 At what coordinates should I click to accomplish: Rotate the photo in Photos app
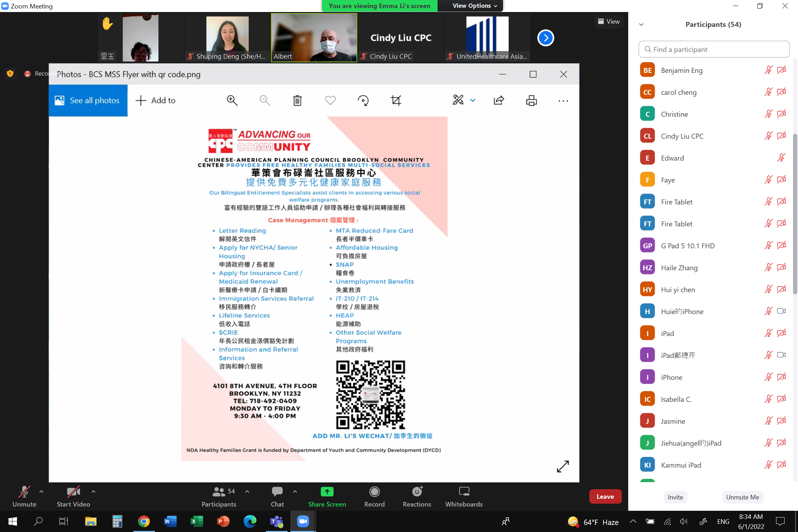363,101
